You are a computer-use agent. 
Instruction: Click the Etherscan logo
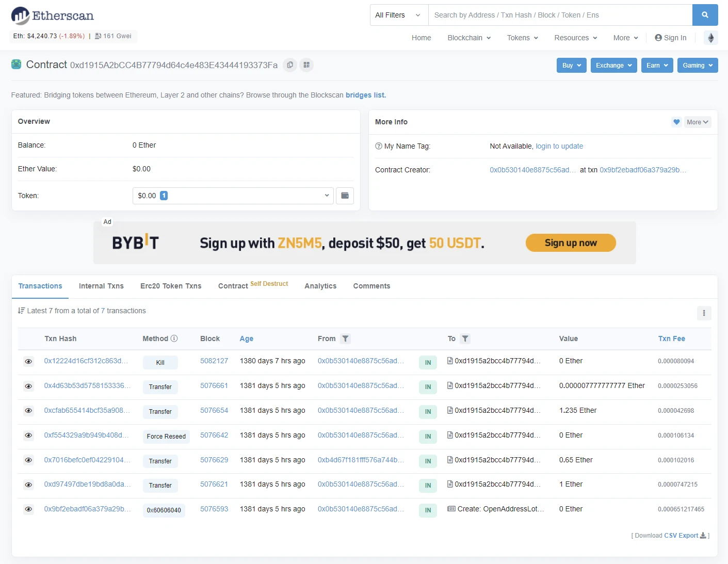[x=53, y=15]
